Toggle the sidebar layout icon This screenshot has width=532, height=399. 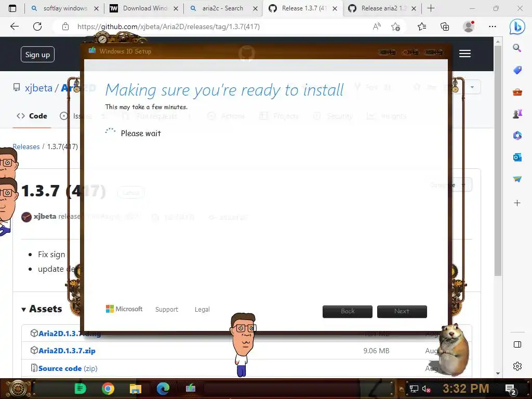517,344
